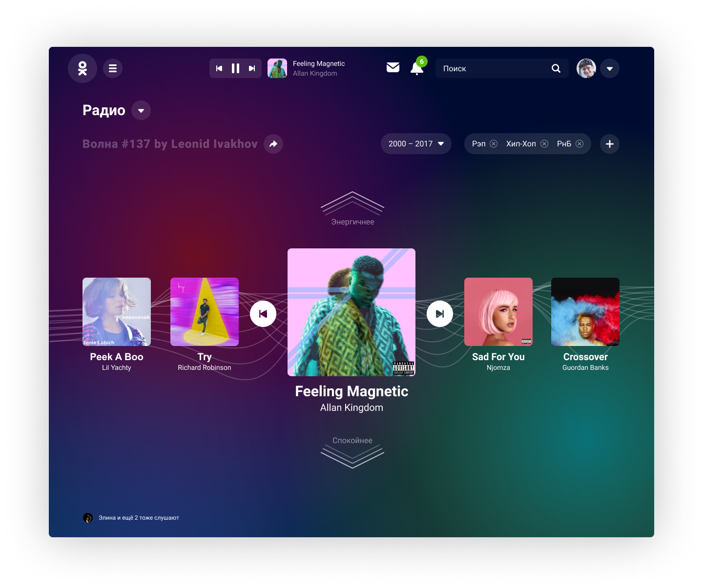Screen dimensions: 703x588
Task: Select the Sad For You album cover
Action: click(498, 312)
